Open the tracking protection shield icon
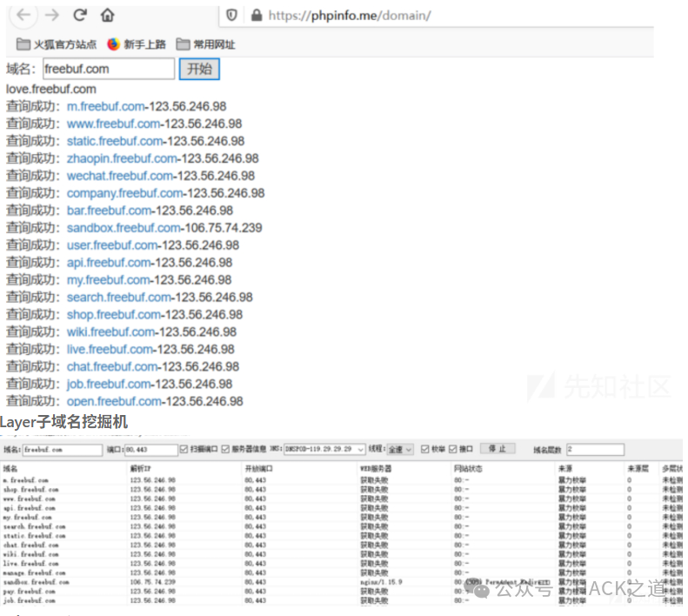Viewport: 688px width, 616px height. pos(231,16)
